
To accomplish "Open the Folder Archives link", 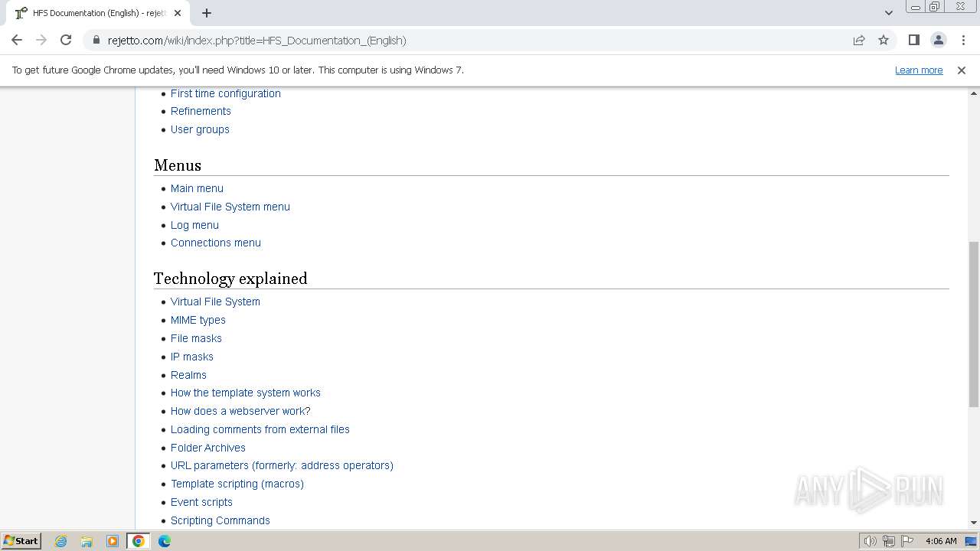I will [208, 448].
